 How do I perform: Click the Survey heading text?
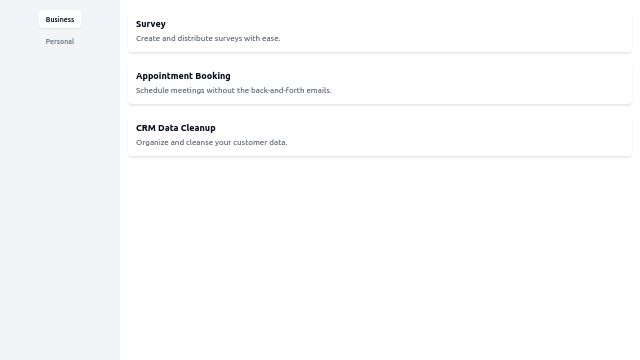151,24
